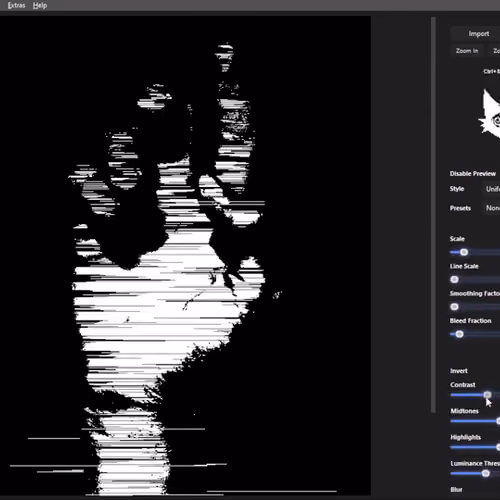Toggle the Disable Preview option label
The width and height of the screenshot is (500, 500).
tap(472, 174)
